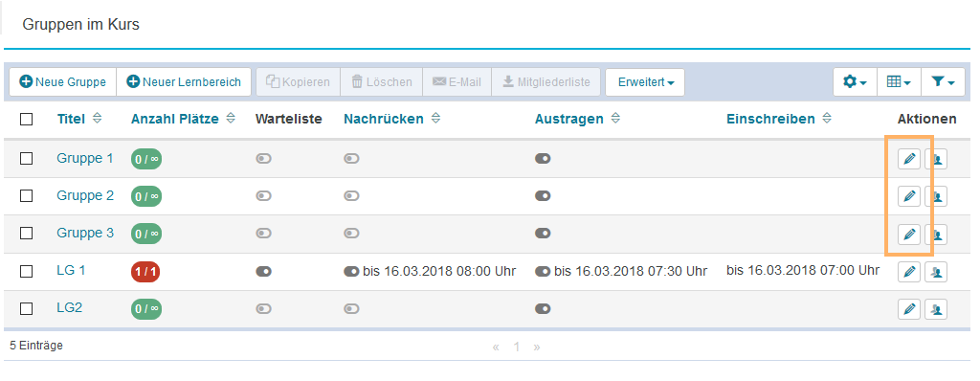Image resolution: width=980 pixels, height=381 pixels.
Task: Toggle Austragen switch for Gruppe 1
Action: (543, 159)
